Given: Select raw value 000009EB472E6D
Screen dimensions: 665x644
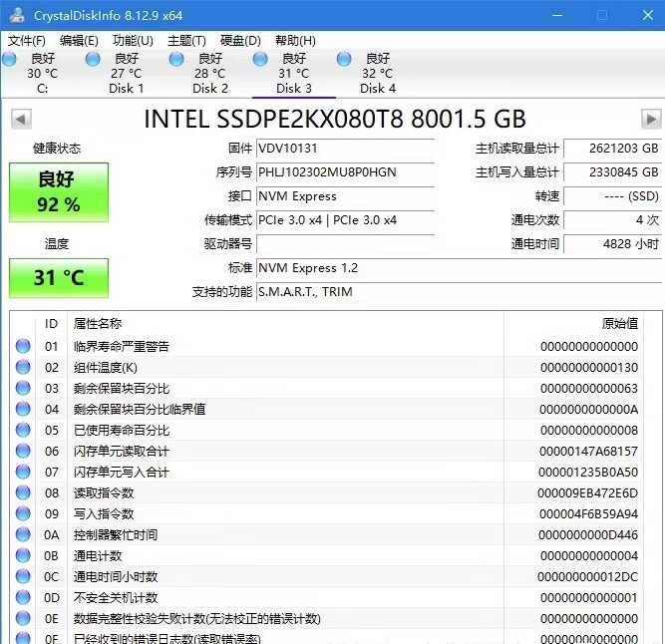Looking at the screenshot, I should [x=588, y=493].
